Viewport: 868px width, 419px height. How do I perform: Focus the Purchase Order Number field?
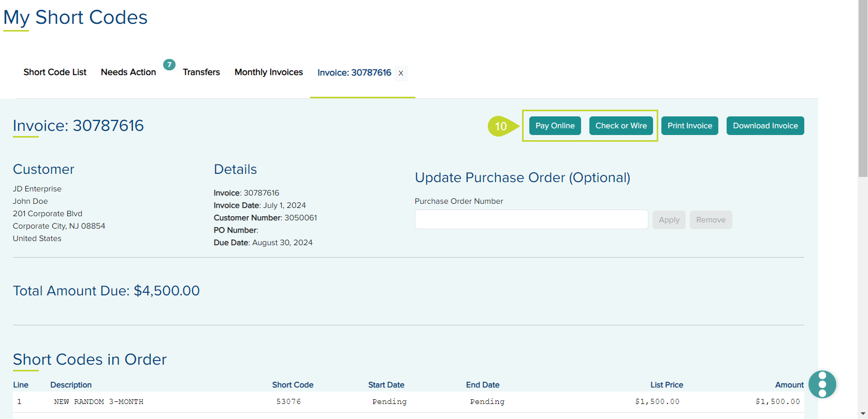pyautogui.click(x=531, y=219)
